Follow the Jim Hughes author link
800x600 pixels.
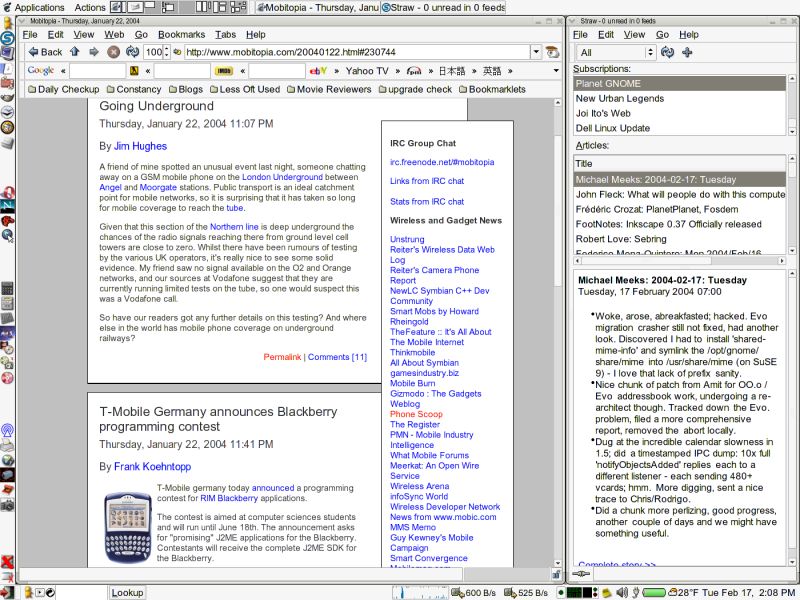140,146
